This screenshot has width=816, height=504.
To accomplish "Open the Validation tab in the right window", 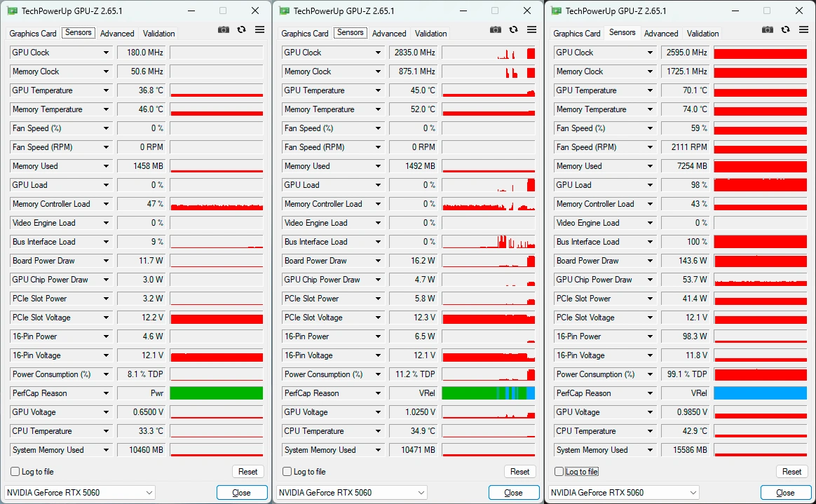I will click(x=702, y=33).
